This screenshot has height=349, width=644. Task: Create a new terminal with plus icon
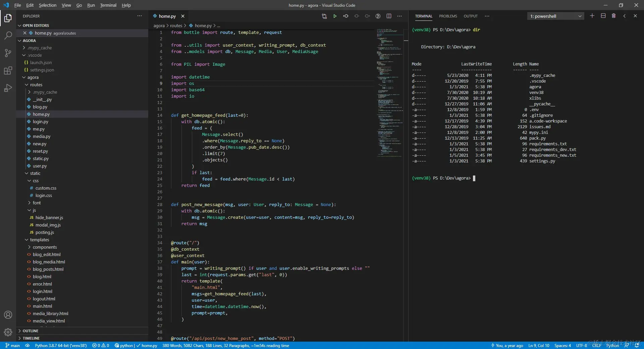click(x=592, y=16)
